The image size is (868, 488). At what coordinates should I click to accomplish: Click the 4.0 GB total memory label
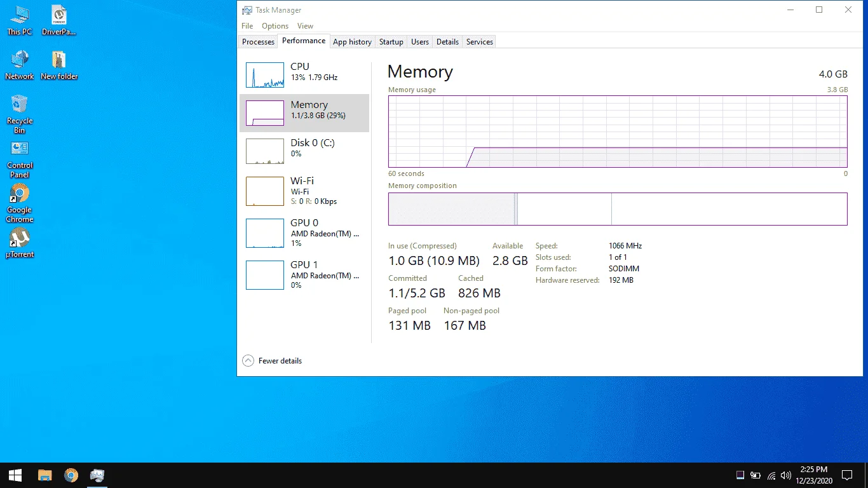(833, 74)
